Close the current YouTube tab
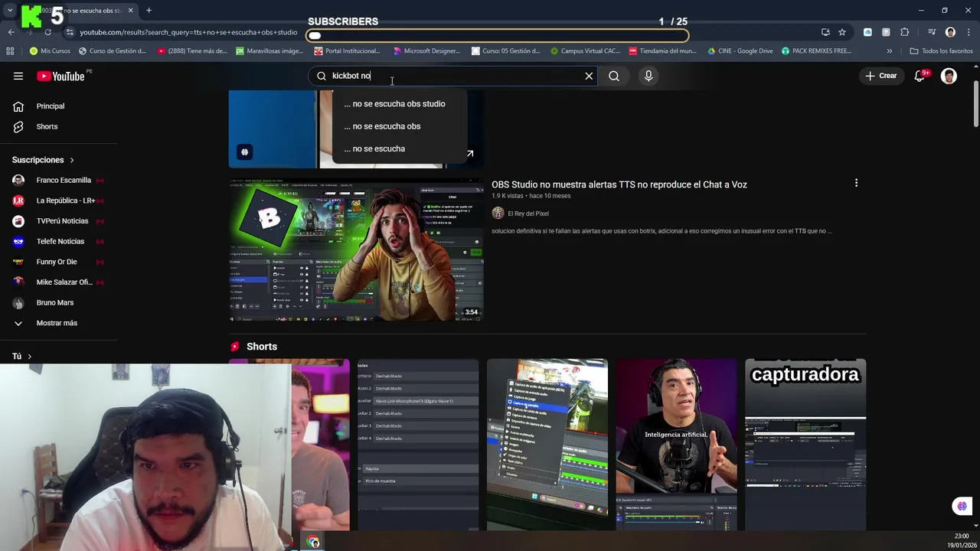Image resolution: width=980 pixels, height=551 pixels. pyautogui.click(x=130, y=11)
